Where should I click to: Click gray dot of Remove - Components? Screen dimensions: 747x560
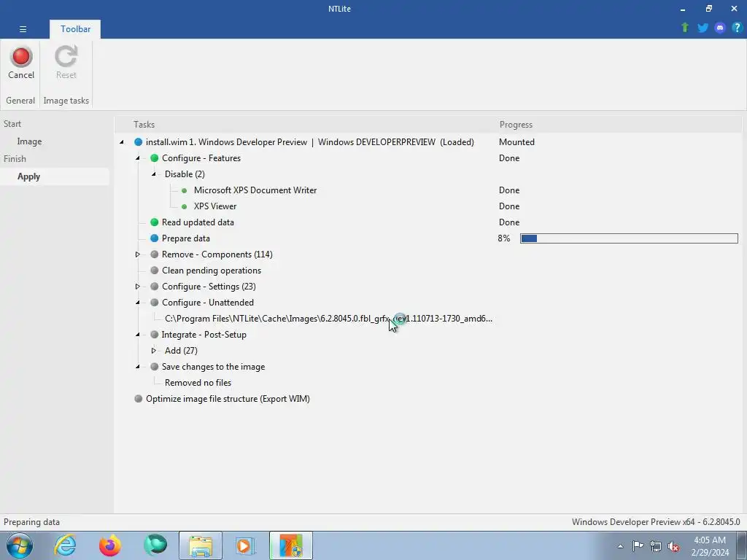point(155,254)
